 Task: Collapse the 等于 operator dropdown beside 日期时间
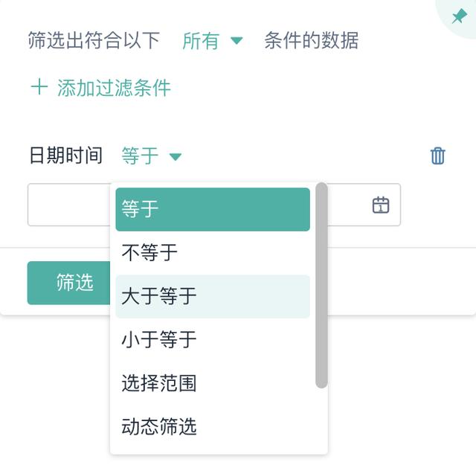click(141, 156)
